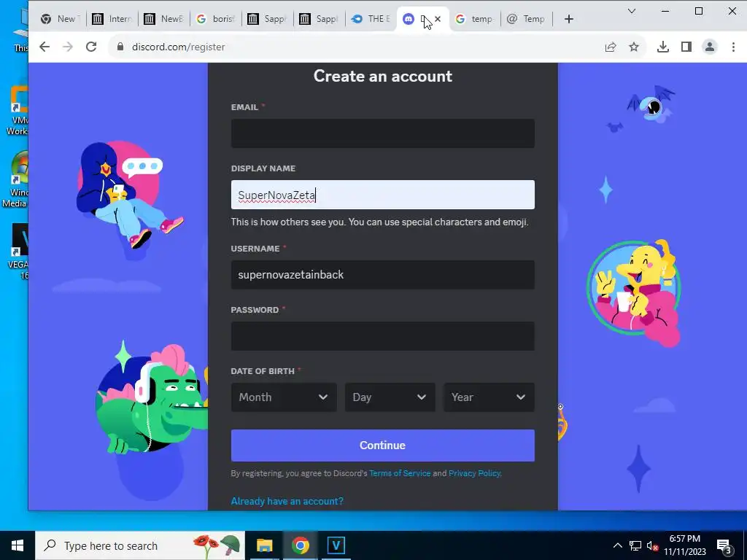Switch to the NewB tab

tap(164, 19)
